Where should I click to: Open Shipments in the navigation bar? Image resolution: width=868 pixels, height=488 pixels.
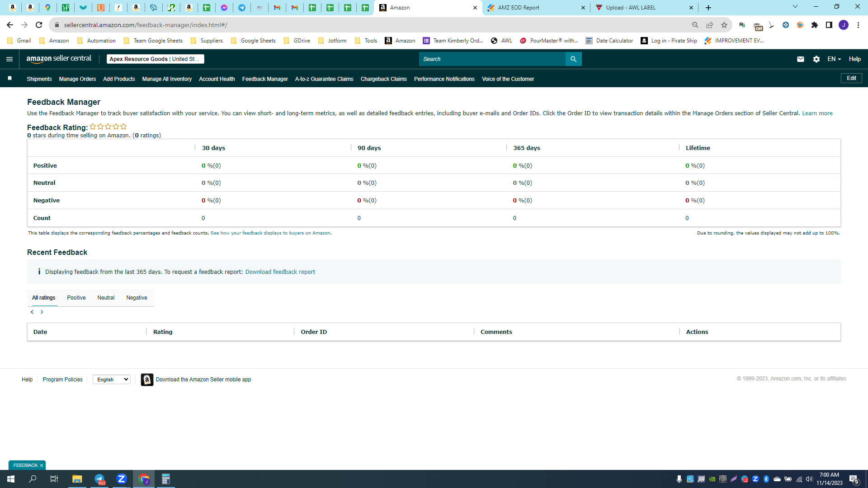coord(39,79)
